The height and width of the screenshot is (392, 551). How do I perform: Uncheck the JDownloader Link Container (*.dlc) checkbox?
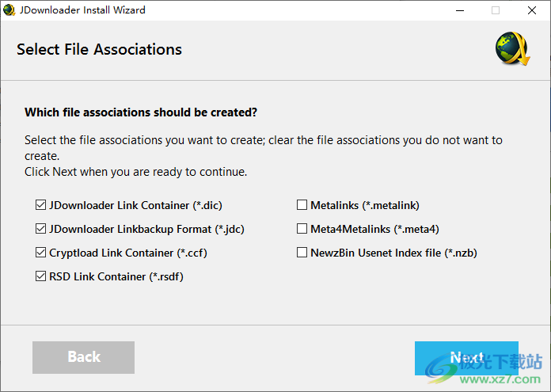[40, 205]
